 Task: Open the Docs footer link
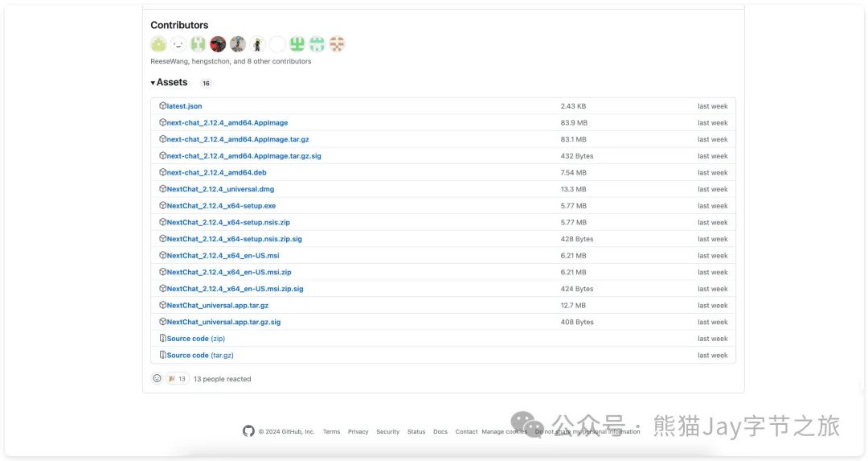(440, 431)
